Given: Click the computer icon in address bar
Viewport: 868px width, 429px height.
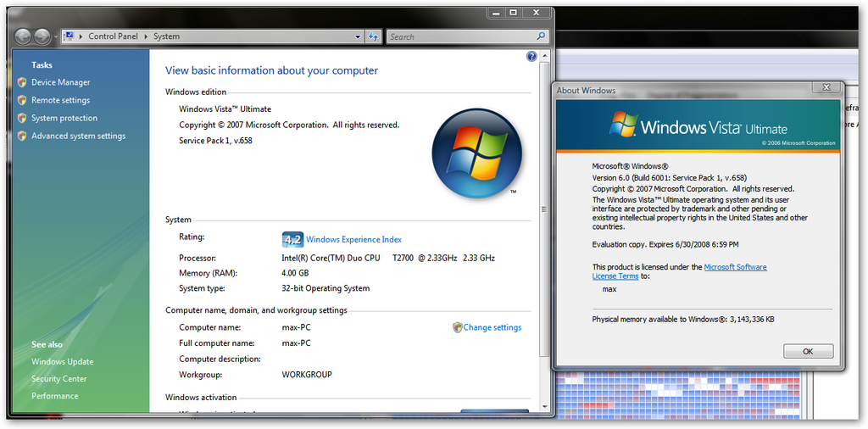Looking at the screenshot, I should (x=69, y=36).
